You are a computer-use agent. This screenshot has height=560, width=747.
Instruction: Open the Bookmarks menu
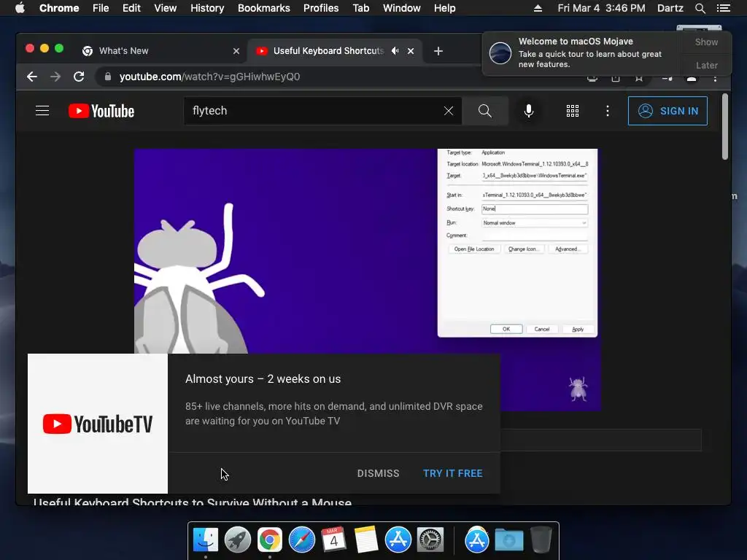coord(264,8)
